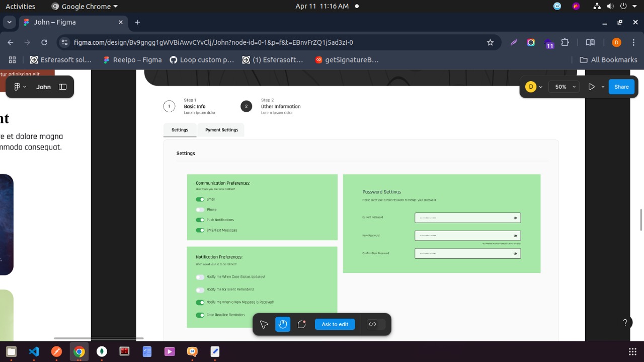This screenshot has height=362, width=644.
Task: Toggle Dev Mode code icon
Action: [x=373, y=324]
